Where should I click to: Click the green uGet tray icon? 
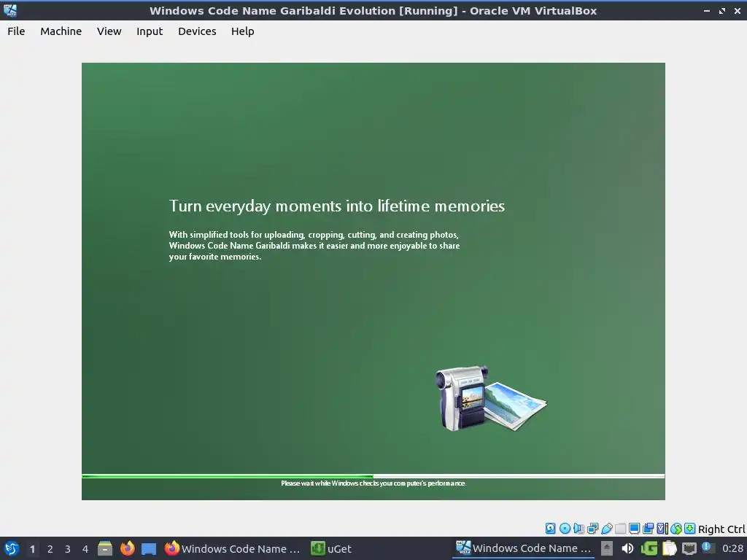point(649,548)
